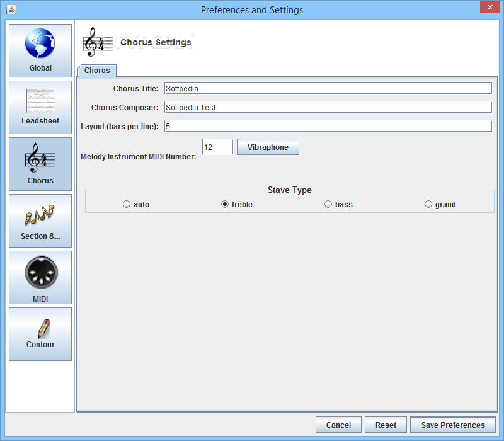504x441 pixels.
Task: Click the Chorus Settings header clef icon
Action: click(98, 42)
